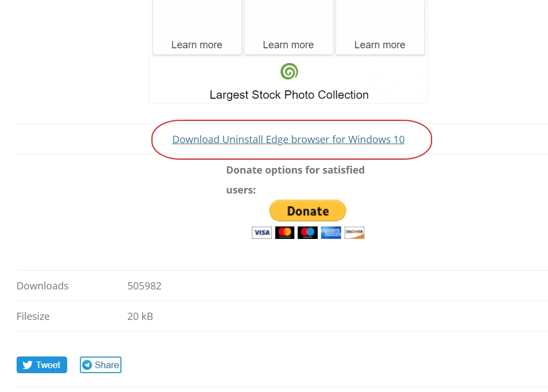Click the yellow Donate button

[x=307, y=211]
